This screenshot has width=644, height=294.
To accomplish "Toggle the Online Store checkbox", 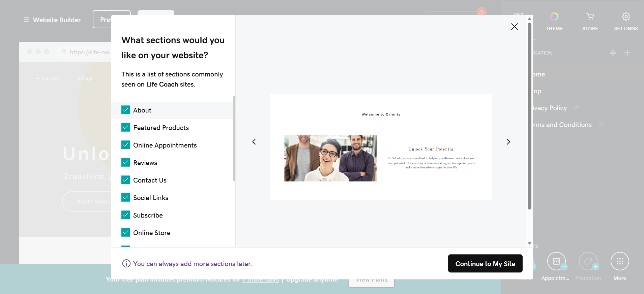I will click(125, 232).
